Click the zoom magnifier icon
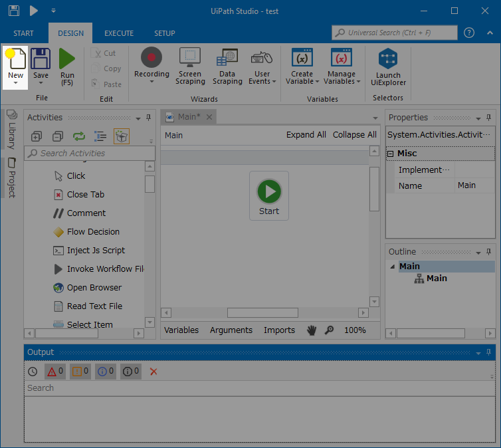 329,330
